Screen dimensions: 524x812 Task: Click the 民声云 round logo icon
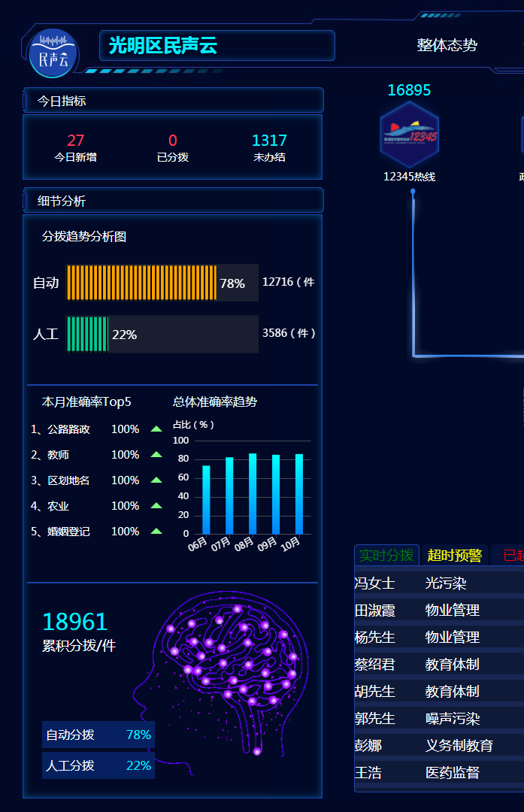53,53
